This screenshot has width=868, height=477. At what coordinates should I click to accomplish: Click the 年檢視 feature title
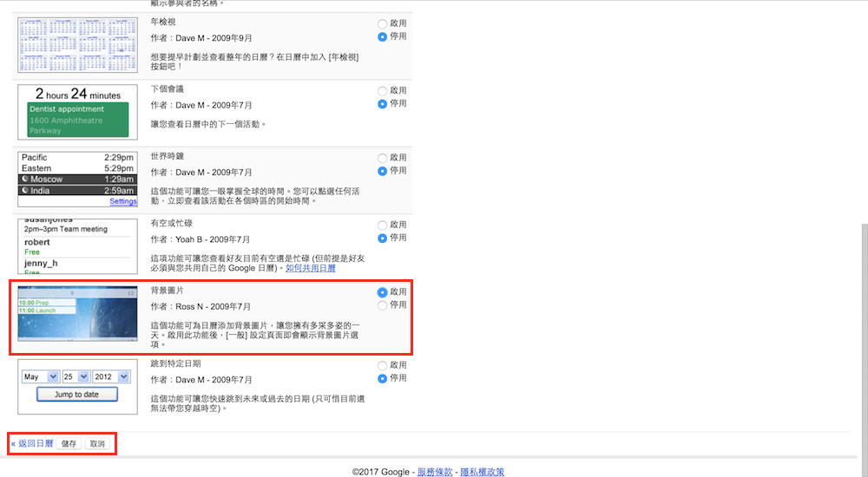pyautogui.click(x=163, y=23)
